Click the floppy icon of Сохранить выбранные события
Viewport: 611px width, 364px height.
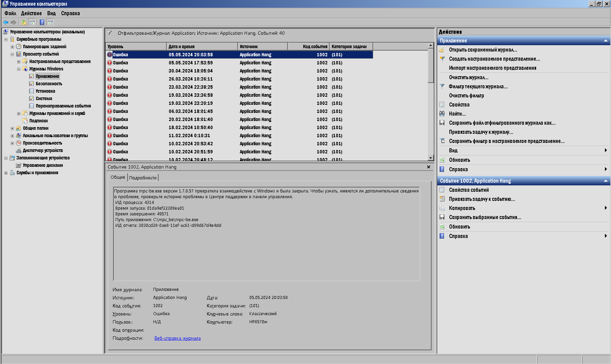tap(442, 217)
